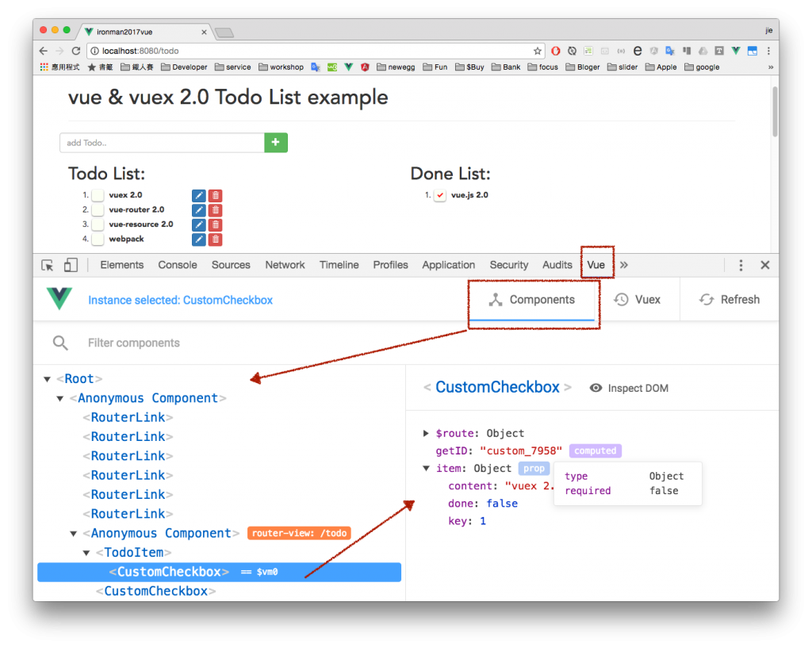812x648 pixels.
Task: Close the DevTools panel
Action: point(765,265)
